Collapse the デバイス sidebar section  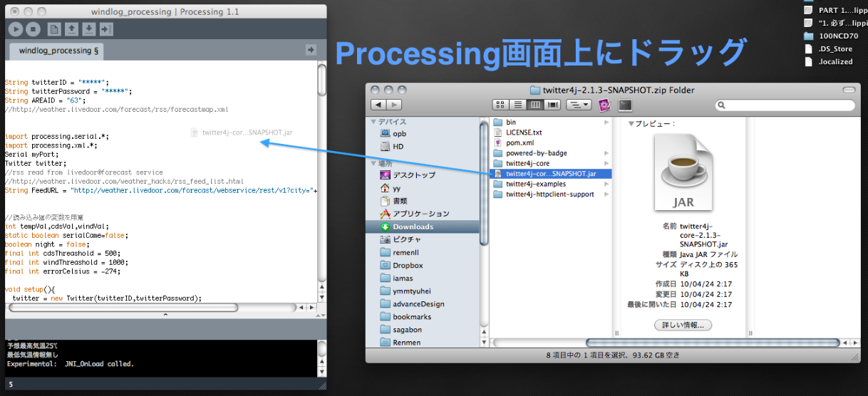point(373,122)
